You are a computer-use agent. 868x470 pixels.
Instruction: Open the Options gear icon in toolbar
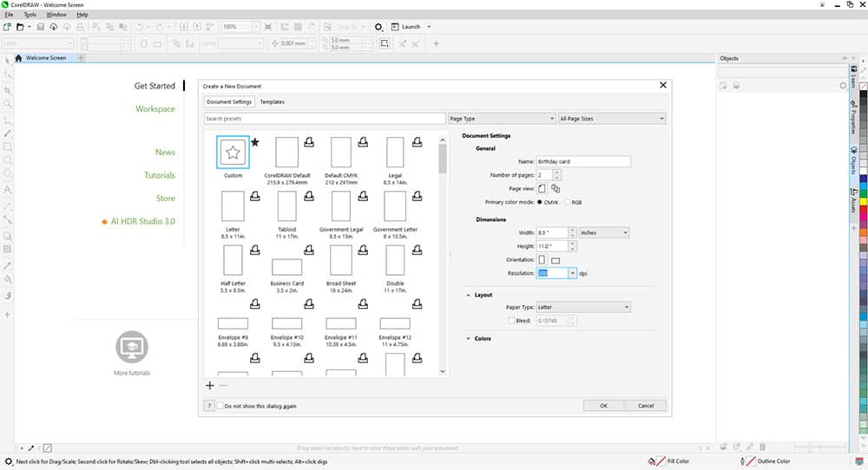[378, 27]
